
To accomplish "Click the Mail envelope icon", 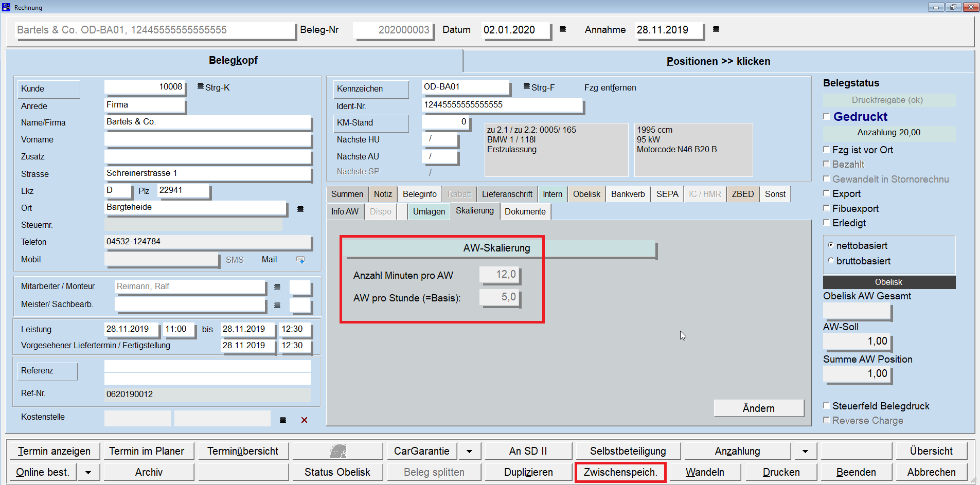I will click(x=300, y=260).
